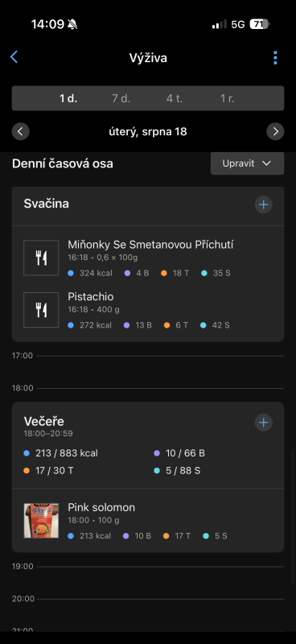Go to the next day
This screenshot has height=644, width=296.
coord(275,131)
